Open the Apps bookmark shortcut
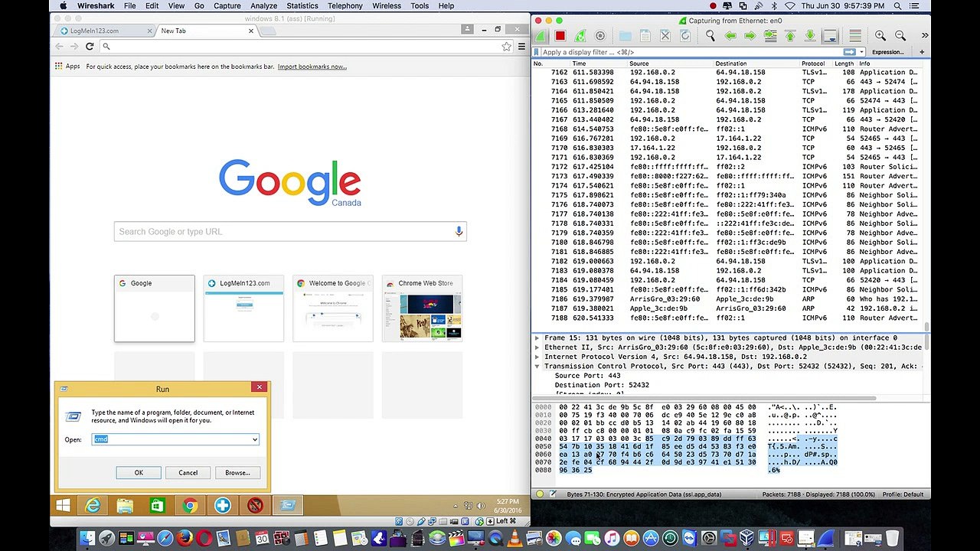Viewport: 980px width, 551px height. pyautogui.click(x=67, y=67)
